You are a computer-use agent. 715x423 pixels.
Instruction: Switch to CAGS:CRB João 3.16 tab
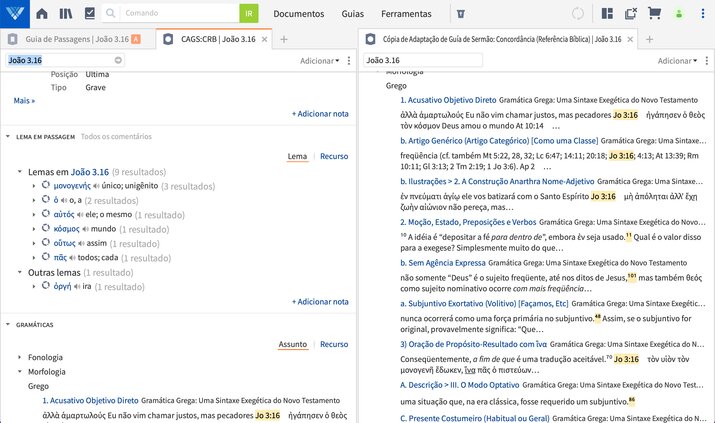[x=218, y=39]
